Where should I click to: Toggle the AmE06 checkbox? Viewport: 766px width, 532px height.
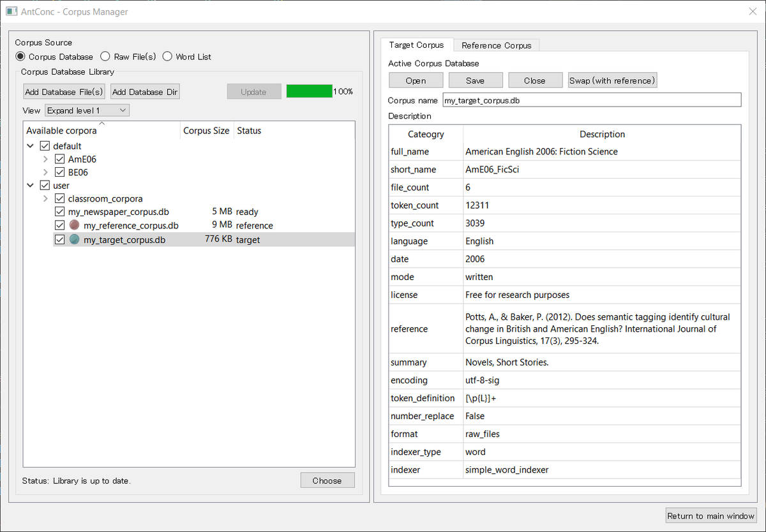point(60,159)
